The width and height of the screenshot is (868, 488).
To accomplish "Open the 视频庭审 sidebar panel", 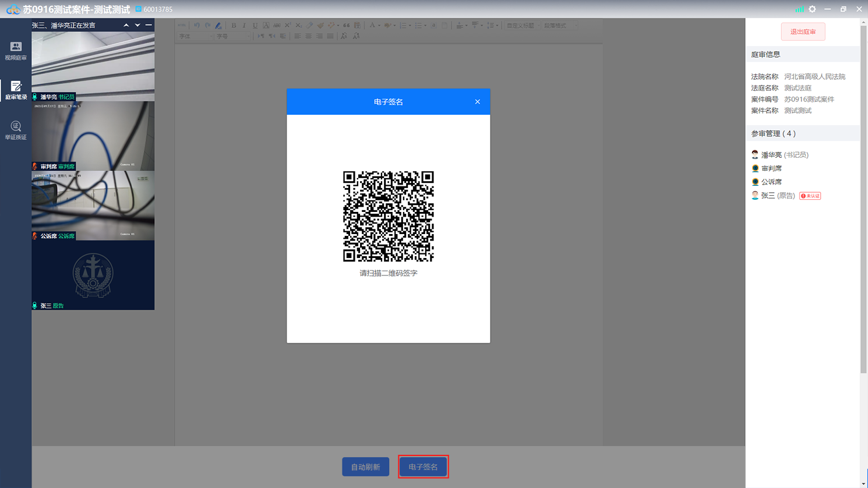I will click(16, 51).
